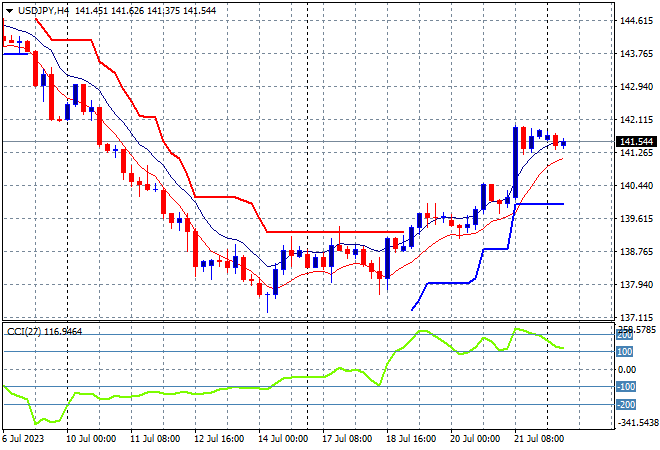The width and height of the screenshot is (660, 450).
Task: Select the black 141.544 current price tag
Action: click(636, 141)
